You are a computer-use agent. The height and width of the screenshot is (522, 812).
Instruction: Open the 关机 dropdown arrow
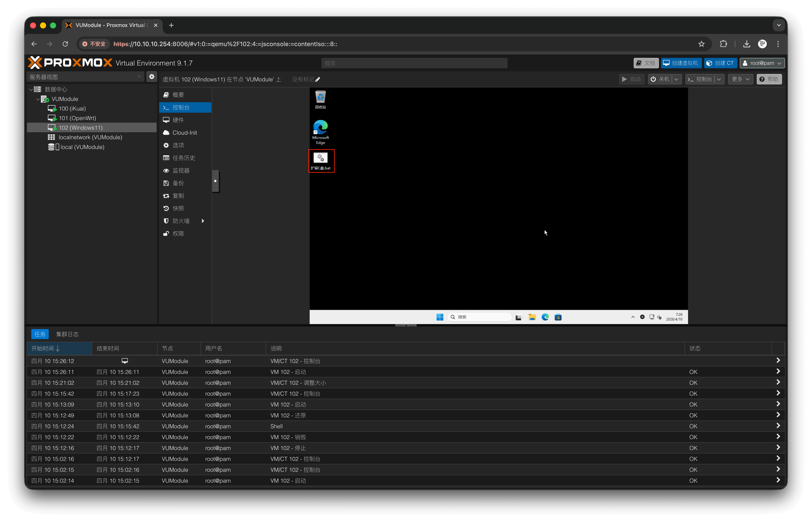676,79
